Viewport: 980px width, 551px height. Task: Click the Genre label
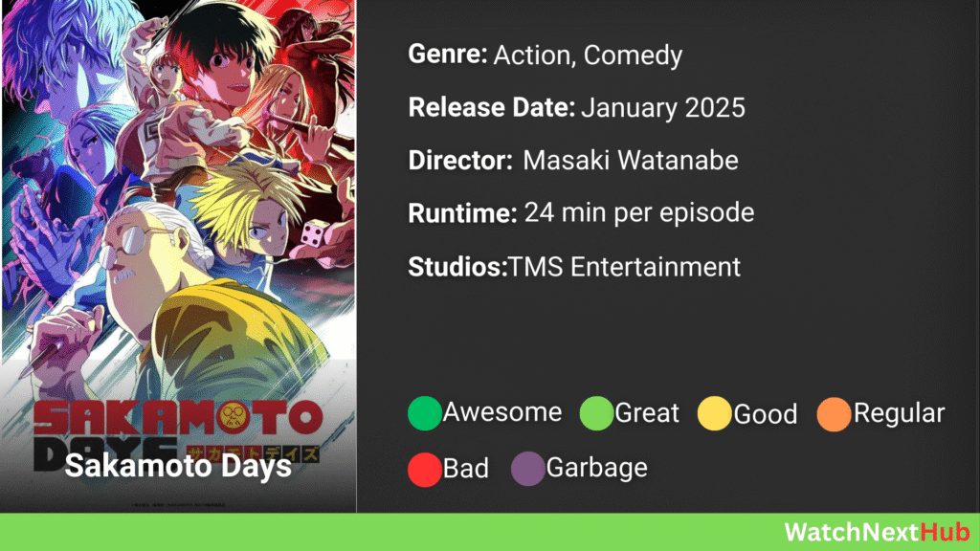coord(448,55)
